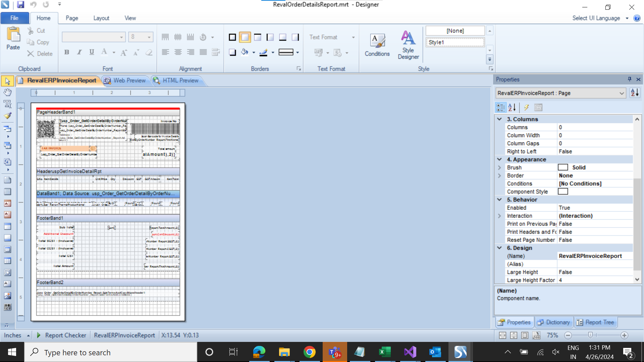644x362 pixels.
Task: Click the Component Style color swatch
Action: (563, 191)
